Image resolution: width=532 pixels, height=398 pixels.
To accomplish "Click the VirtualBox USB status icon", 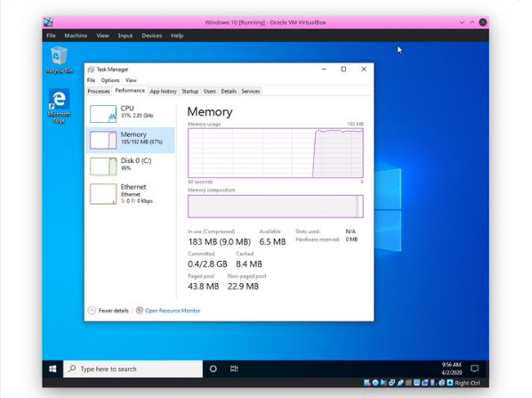I will (400, 383).
